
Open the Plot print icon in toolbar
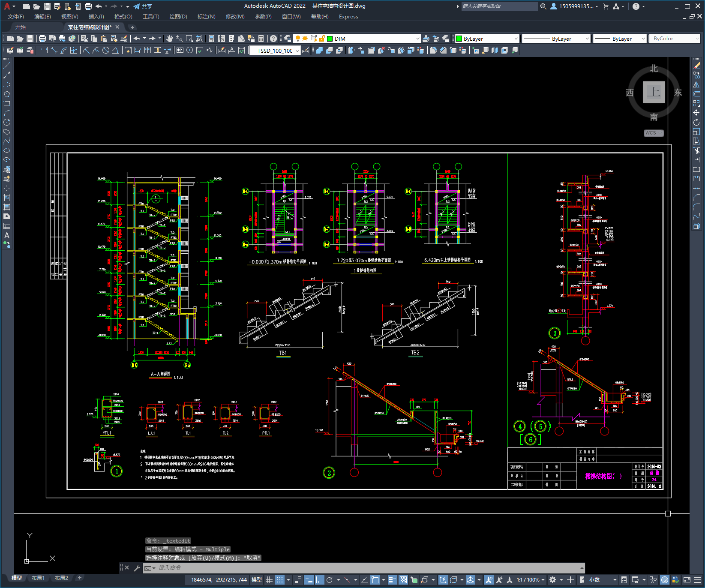42,39
